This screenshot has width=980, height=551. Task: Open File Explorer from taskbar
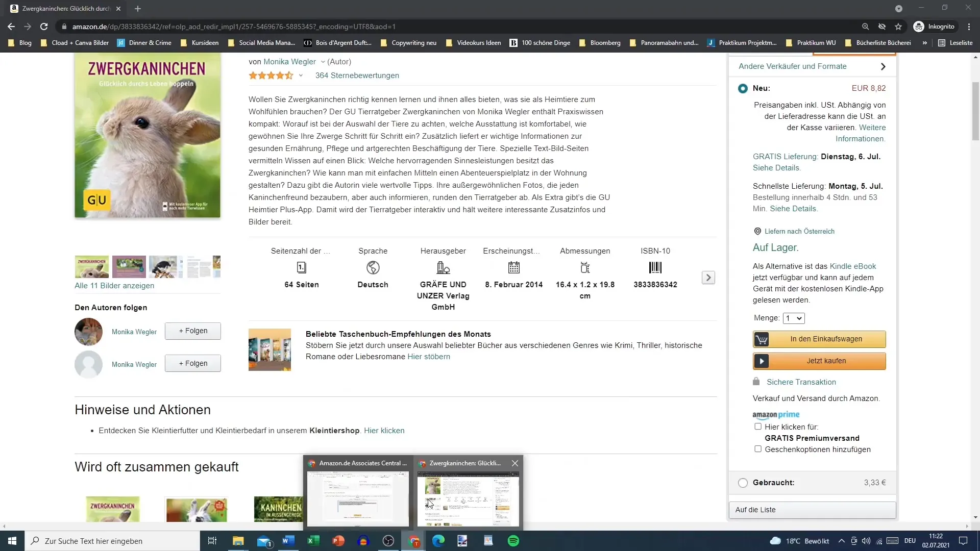pyautogui.click(x=238, y=541)
